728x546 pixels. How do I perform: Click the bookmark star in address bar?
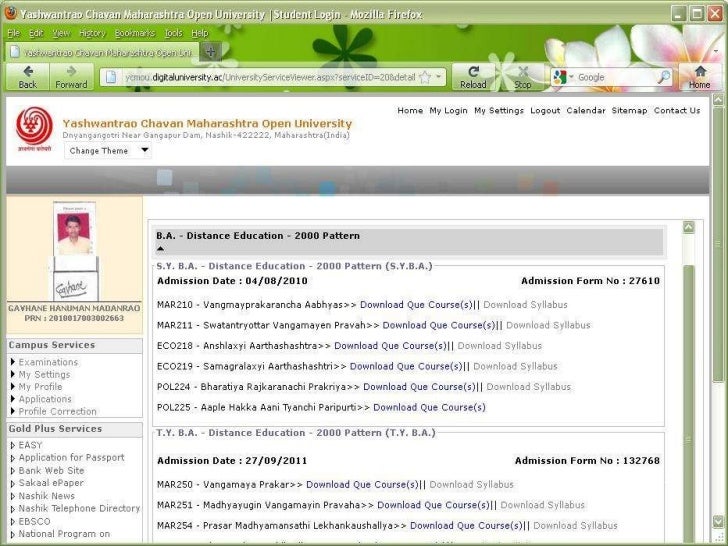point(425,76)
